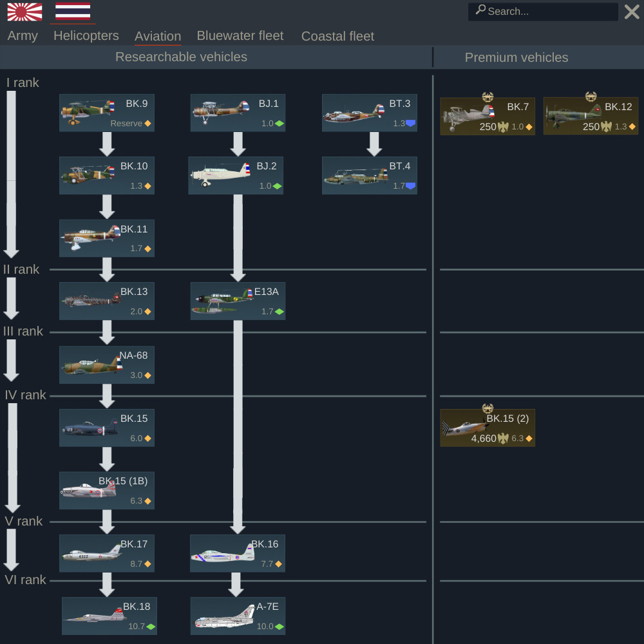Focus the Search input field
The height and width of the screenshot is (644, 644).
click(543, 12)
